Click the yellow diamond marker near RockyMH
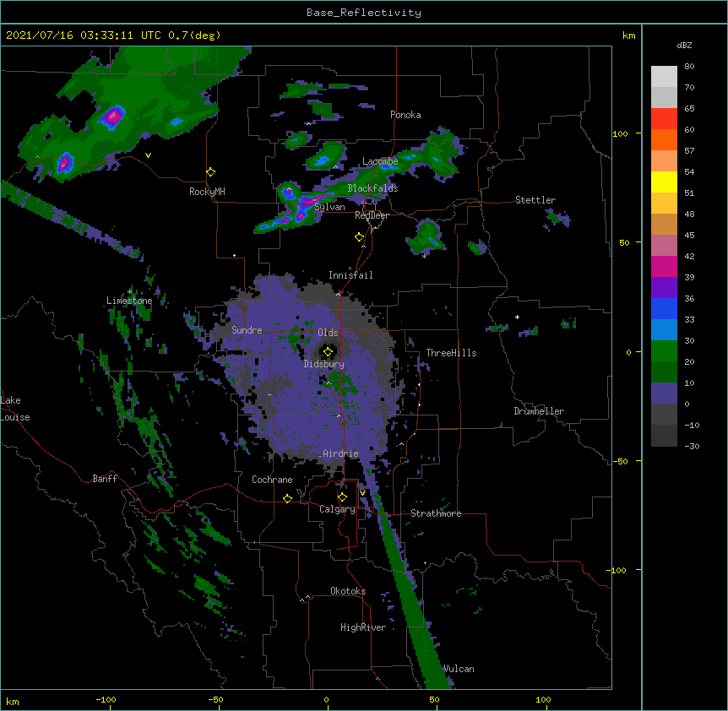 [x=210, y=172]
